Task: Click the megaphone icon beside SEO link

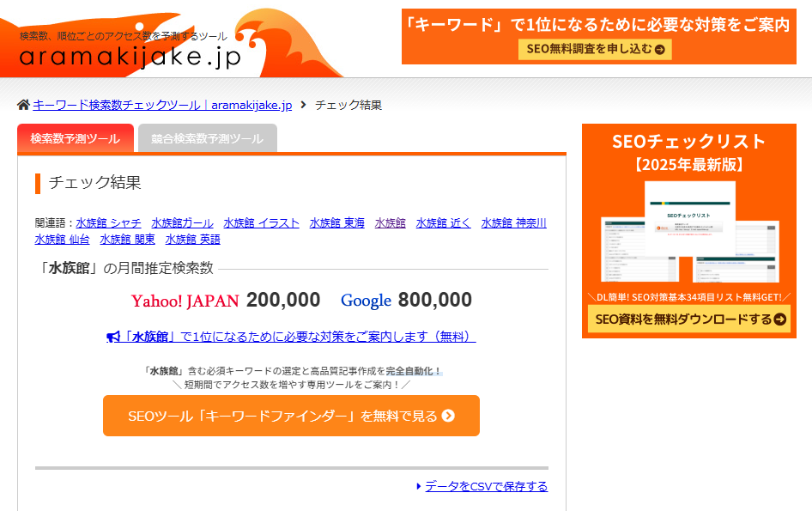Action: pyautogui.click(x=113, y=337)
